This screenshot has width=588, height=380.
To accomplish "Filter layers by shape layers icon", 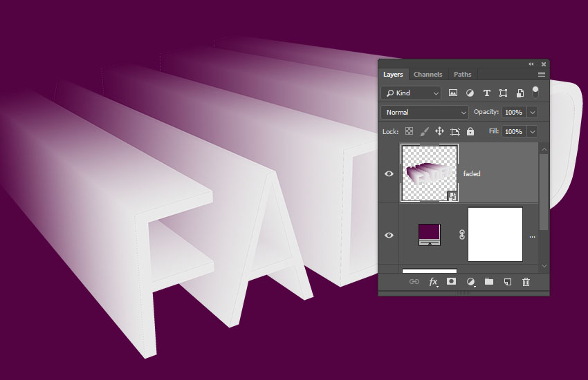I will (503, 93).
